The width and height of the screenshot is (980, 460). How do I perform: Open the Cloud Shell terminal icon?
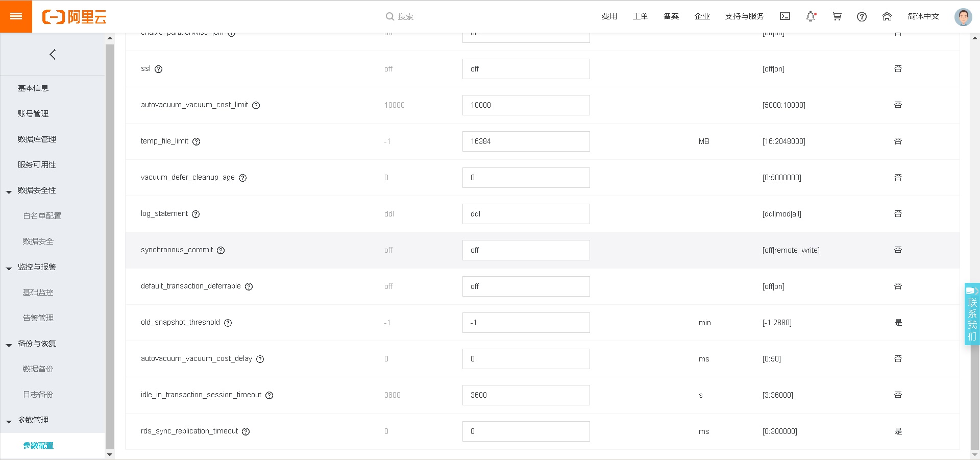tap(785, 16)
